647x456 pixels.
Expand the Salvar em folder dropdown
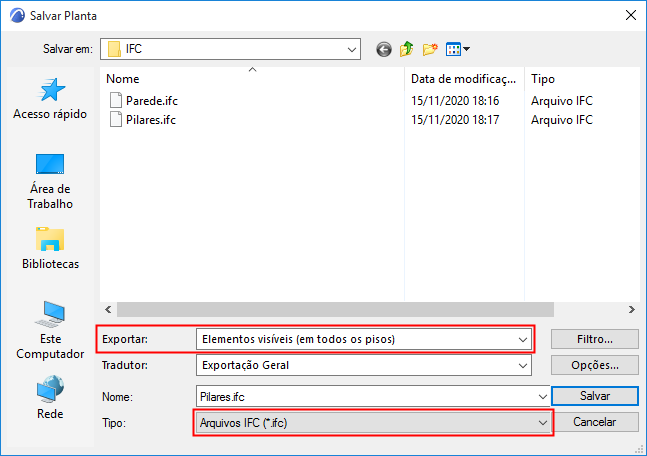[352, 48]
